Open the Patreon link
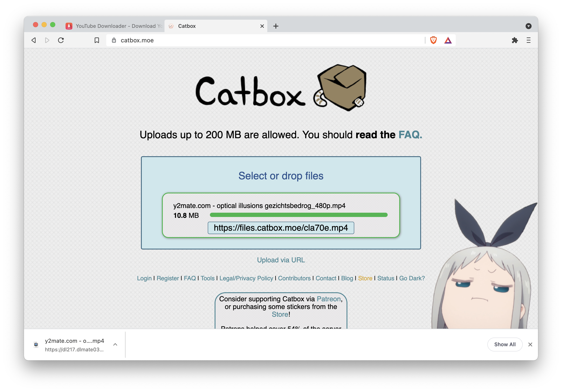The image size is (562, 392). coord(329,299)
